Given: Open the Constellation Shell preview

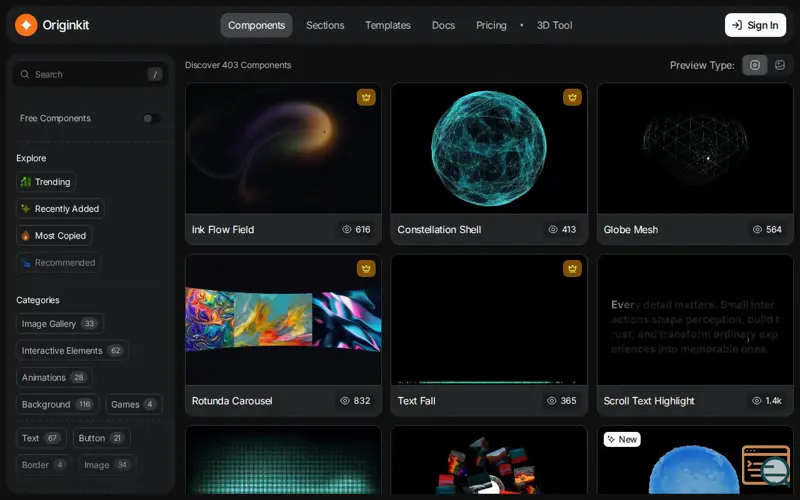Looking at the screenshot, I should [x=489, y=148].
